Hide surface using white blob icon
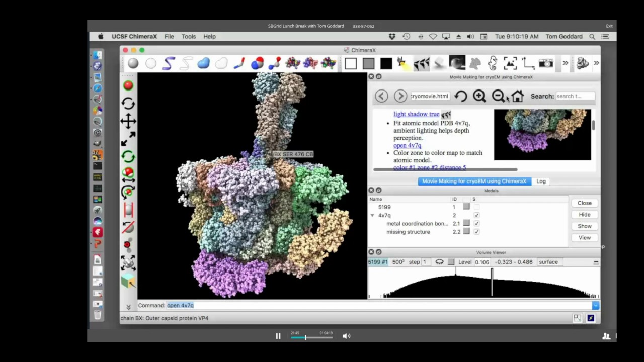The height and width of the screenshot is (362, 644). (x=221, y=63)
